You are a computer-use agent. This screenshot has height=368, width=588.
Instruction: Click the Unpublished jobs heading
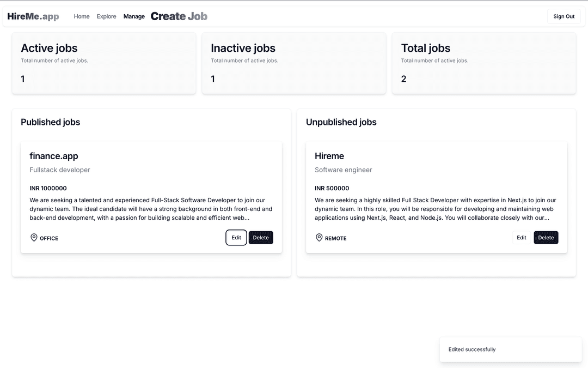341,122
